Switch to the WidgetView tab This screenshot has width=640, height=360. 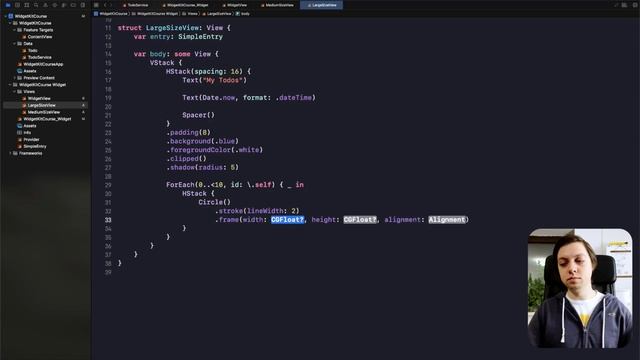[x=235, y=5]
